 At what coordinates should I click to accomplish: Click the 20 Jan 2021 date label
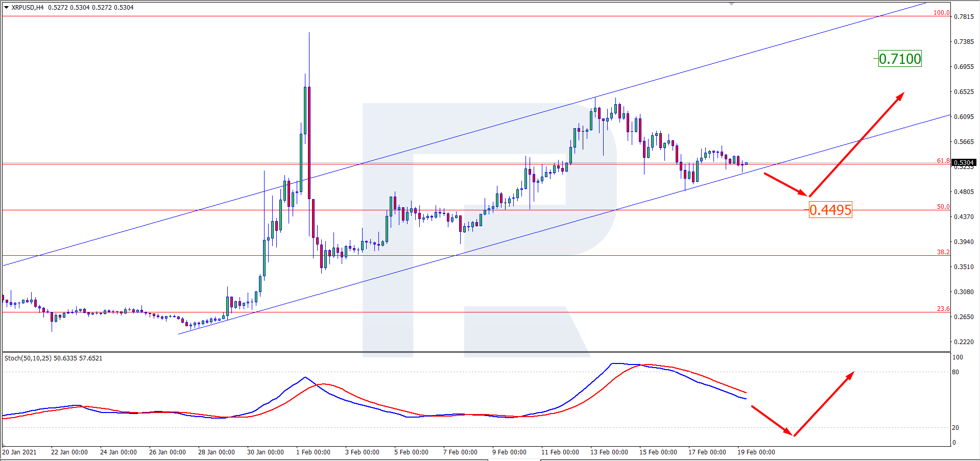click(x=19, y=452)
